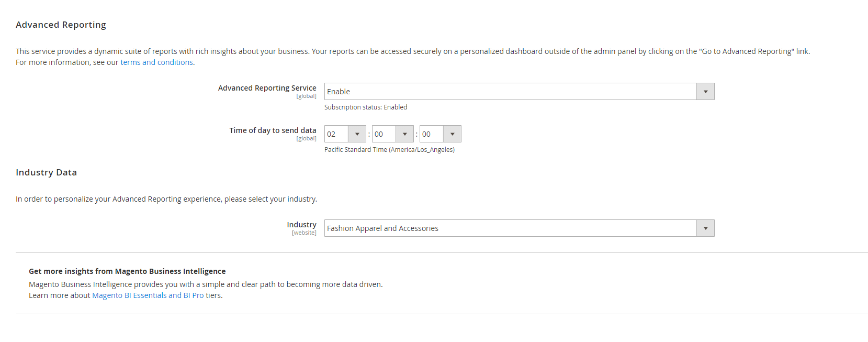Open the terms and conditions link
868x342 pixels.
pyautogui.click(x=156, y=62)
